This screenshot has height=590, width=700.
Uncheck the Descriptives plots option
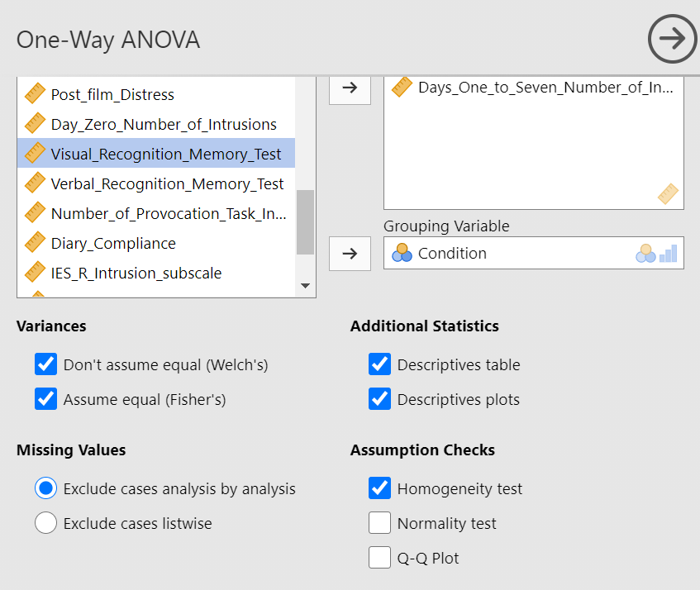379,399
